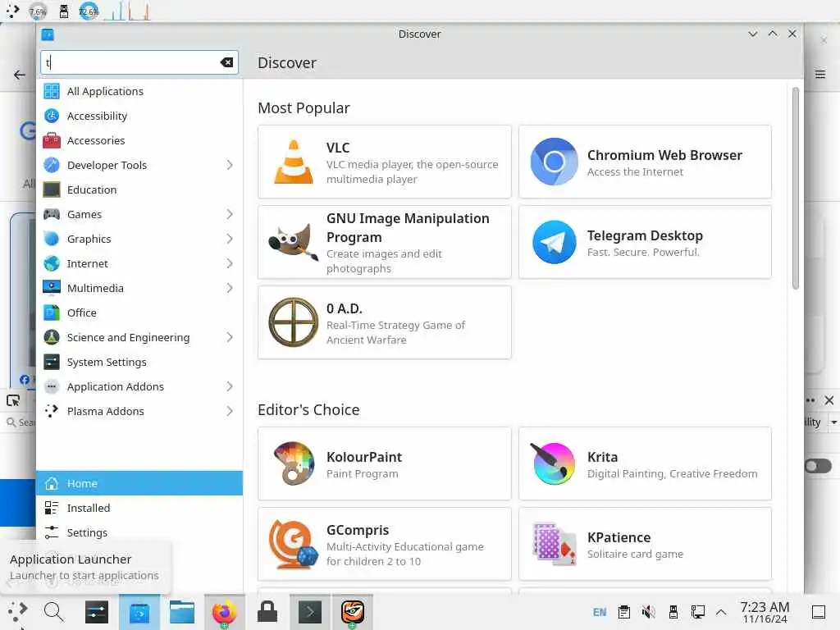Image resolution: width=840 pixels, height=630 pixels.
Task: Launch Firefox from taskbar
Action: coord(225,612)
